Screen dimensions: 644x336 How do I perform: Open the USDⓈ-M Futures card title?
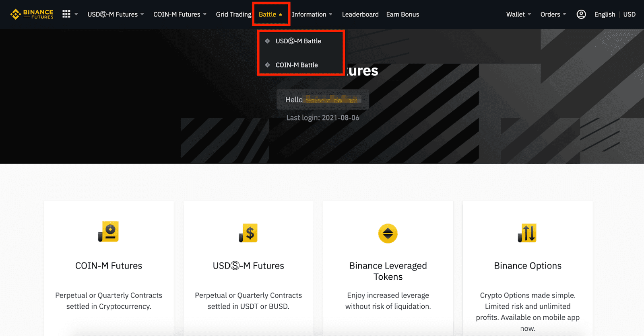click(248, 266)
